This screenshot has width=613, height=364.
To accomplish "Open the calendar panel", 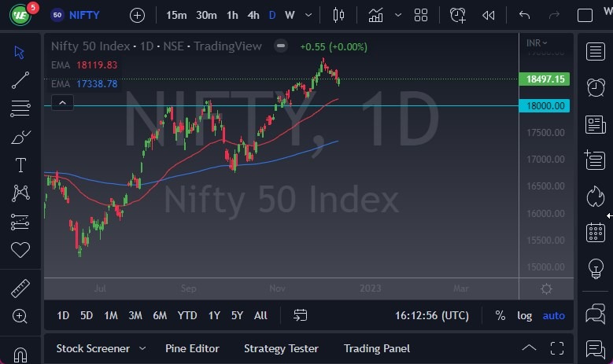I will pos(596,233).
